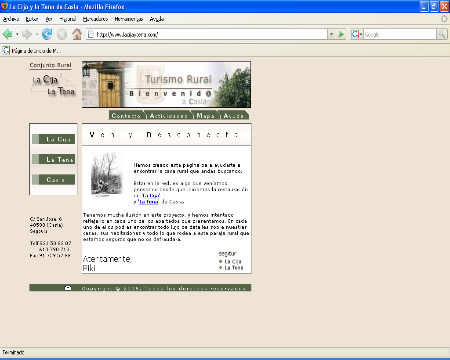Click the search magnifier button
This screenshot has height=360, width=450.
click(x=442, y=34)
